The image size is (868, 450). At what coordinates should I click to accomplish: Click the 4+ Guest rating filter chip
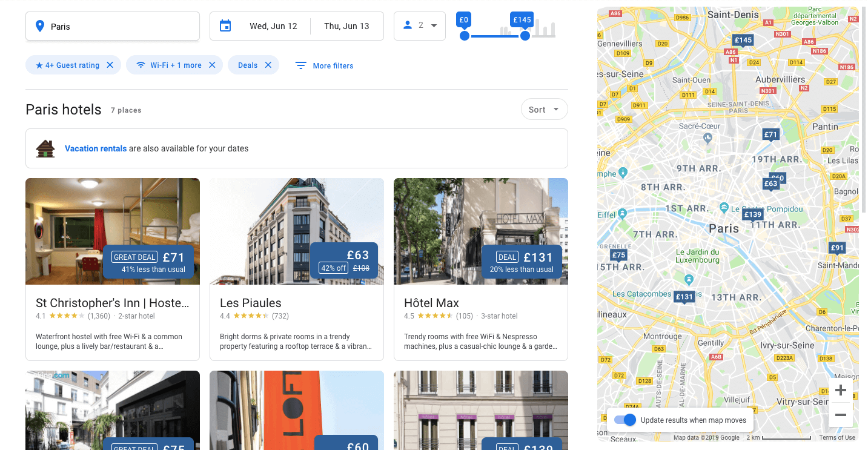click(73, 65)
